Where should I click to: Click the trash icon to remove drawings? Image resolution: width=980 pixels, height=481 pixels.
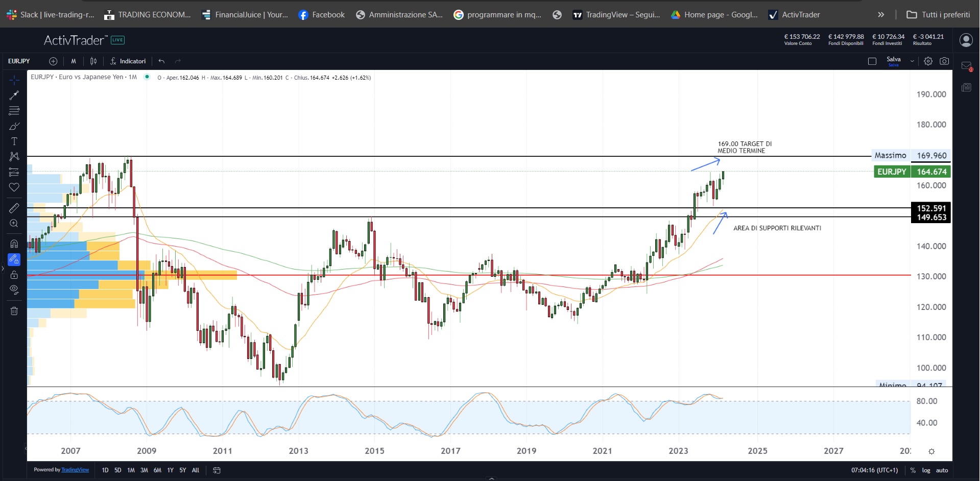pyautogui.click(x=14, y=311)
